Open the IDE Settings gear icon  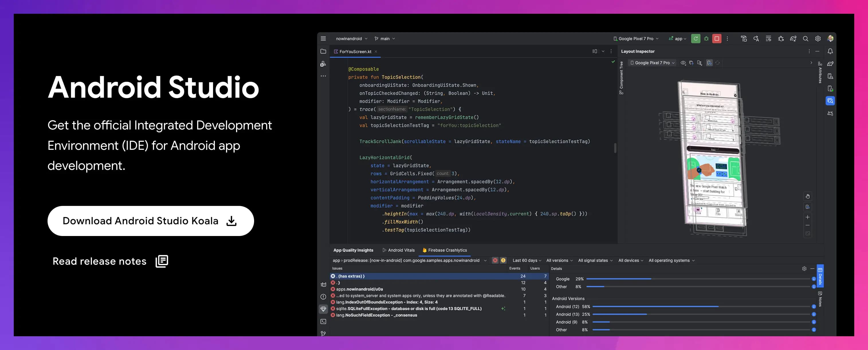click(818, 38)
